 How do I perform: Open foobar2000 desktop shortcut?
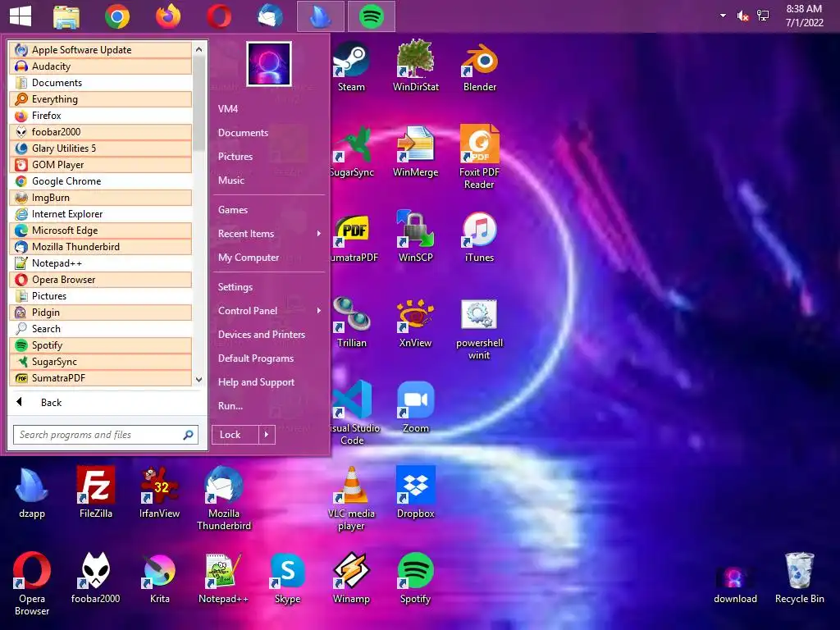coord(96,578)
